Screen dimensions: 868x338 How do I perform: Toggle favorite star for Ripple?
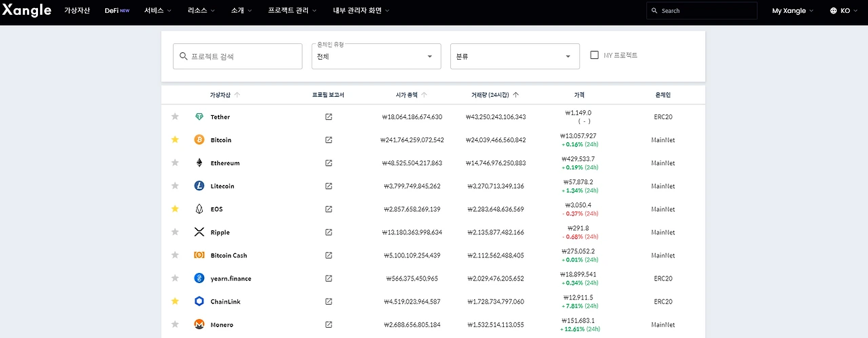175,232
